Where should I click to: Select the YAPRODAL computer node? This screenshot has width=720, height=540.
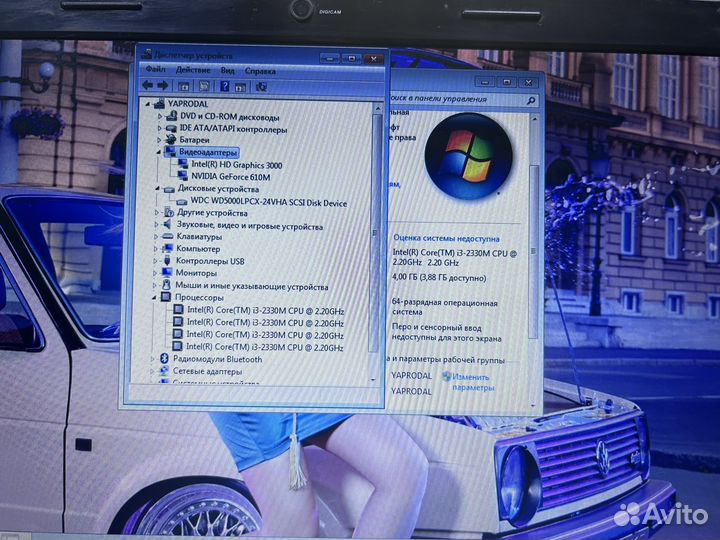click(x=188, y=104)
